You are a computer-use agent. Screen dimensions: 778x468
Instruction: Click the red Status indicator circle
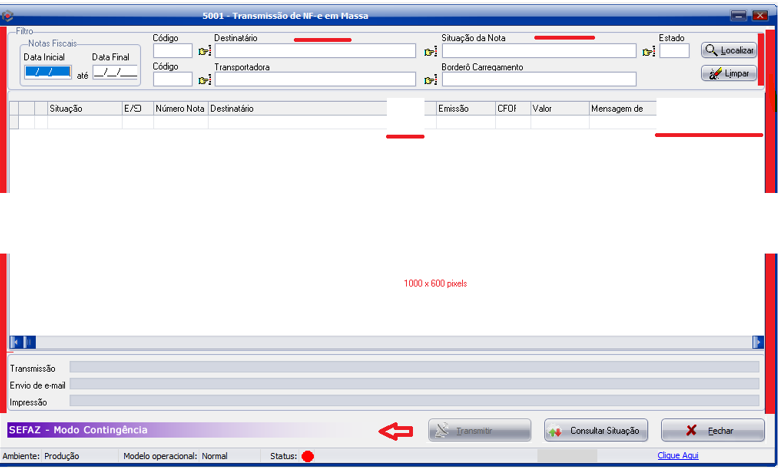308,457
